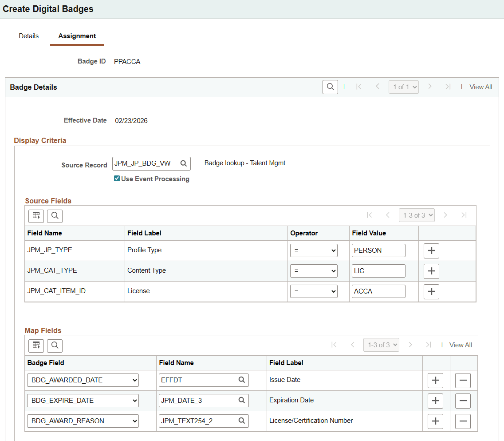Open the BDG_AWARDED_DATE badge field dropdown
This screenshot has height=441, width=504.
point(83,380)
